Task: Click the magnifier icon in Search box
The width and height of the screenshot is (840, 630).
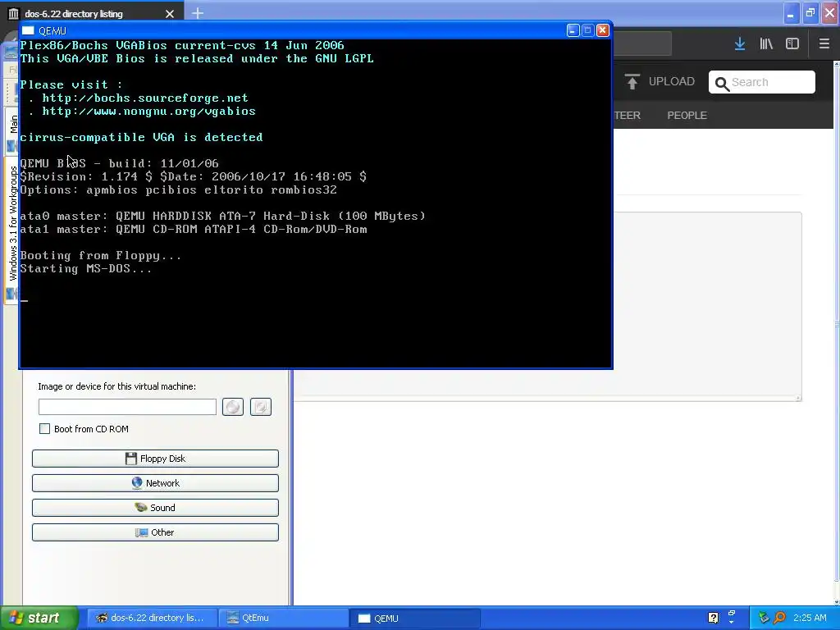Action: [x=722, y=84]
